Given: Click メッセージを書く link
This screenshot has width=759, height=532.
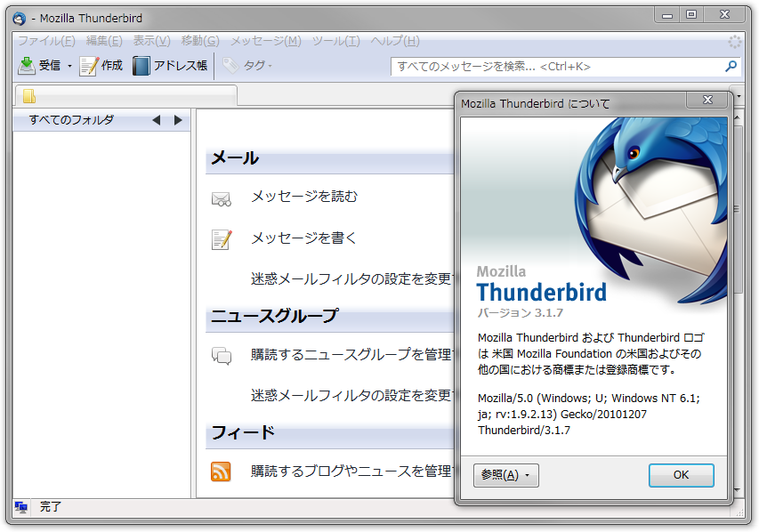Looking at the screenshot, I should coord(303,238).
